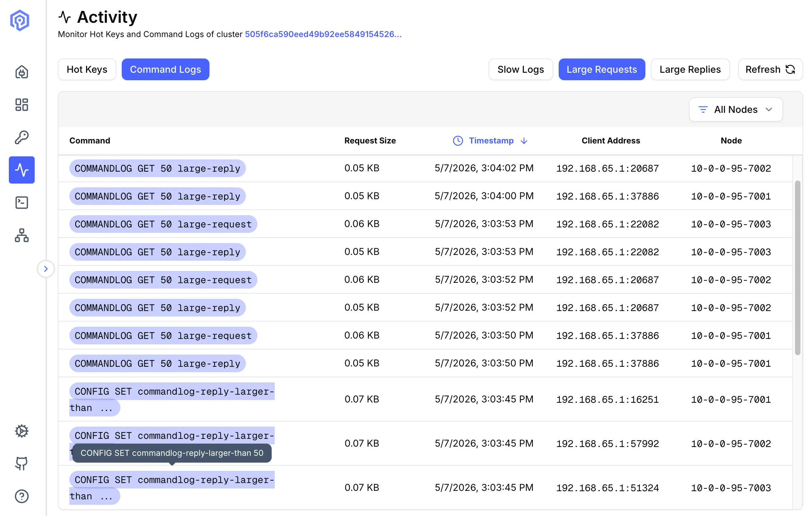
Task: Select the Large Requests view
Action: click(602, 69)
